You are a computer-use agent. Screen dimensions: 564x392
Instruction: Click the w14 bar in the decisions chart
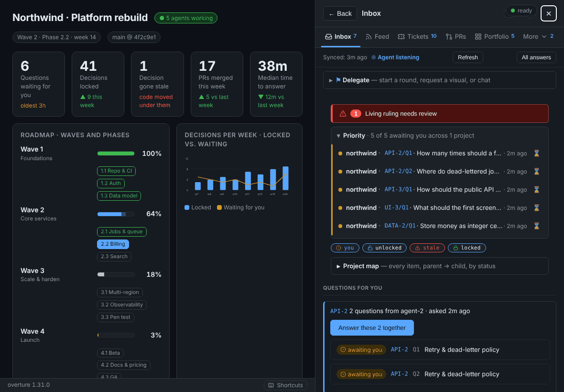pos(285,178)
